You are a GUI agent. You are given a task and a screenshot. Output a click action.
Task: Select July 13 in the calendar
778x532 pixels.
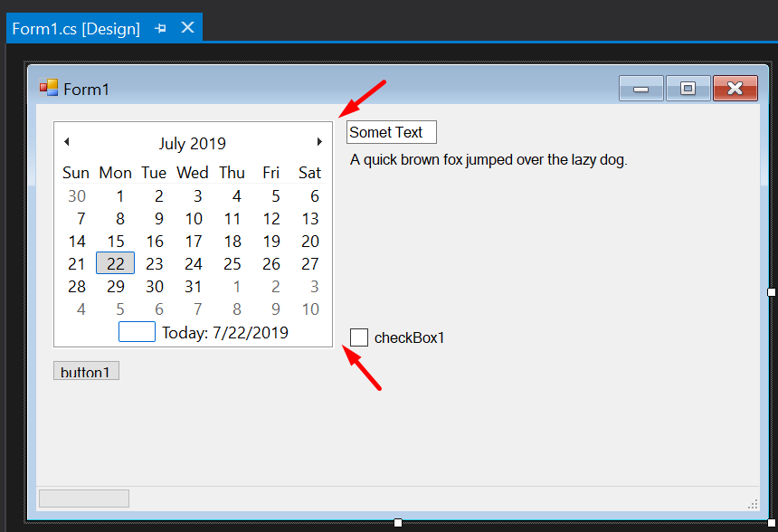[x=310, y=218]
